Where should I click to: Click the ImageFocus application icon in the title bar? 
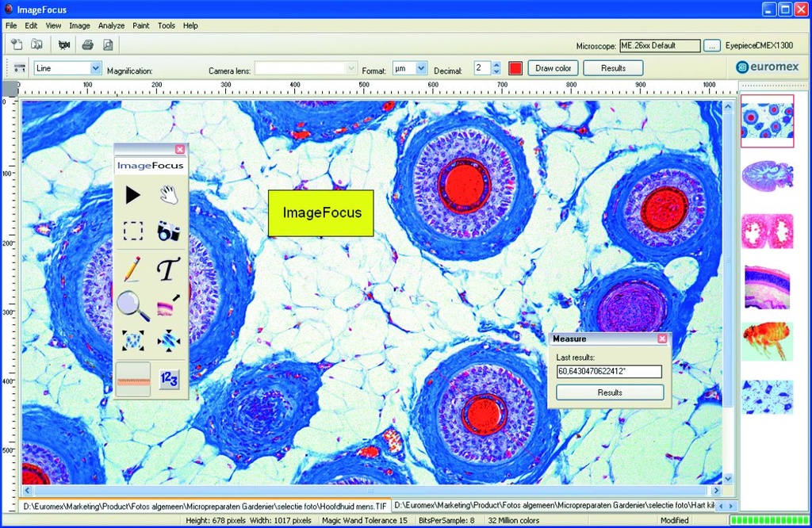tap(8, 10)
